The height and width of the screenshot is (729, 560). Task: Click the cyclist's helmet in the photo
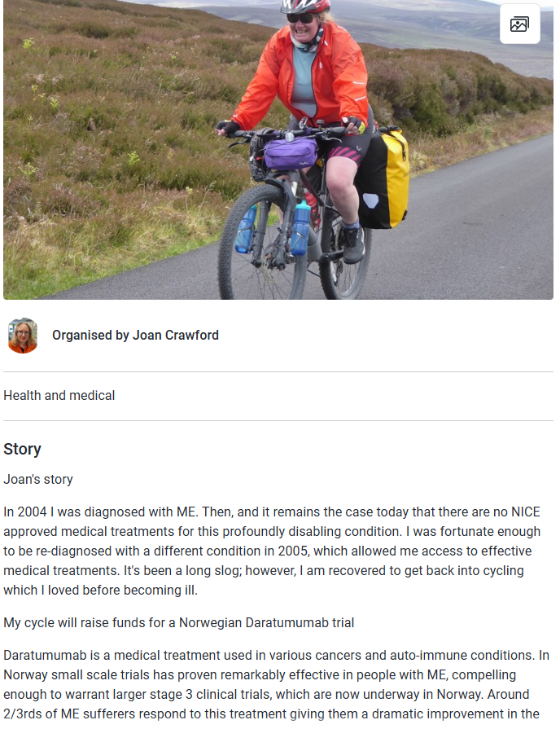pos(304,6)
